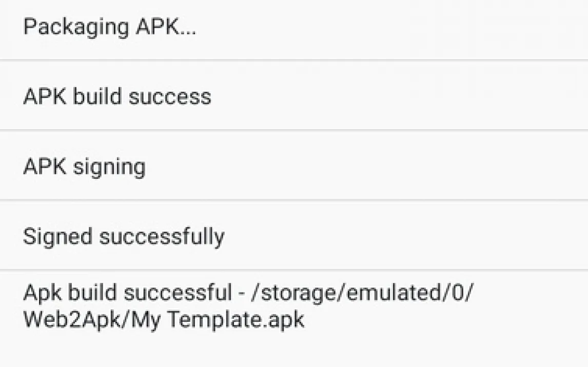This screenshot has width=588, height=367.
Task: Click the "APK..." text in packaging row
Action: point(166,27)
